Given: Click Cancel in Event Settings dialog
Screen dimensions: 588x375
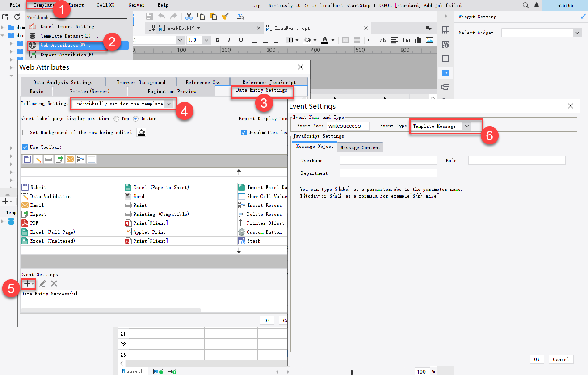Looking at the screenshot, I should tap(561, 359).
